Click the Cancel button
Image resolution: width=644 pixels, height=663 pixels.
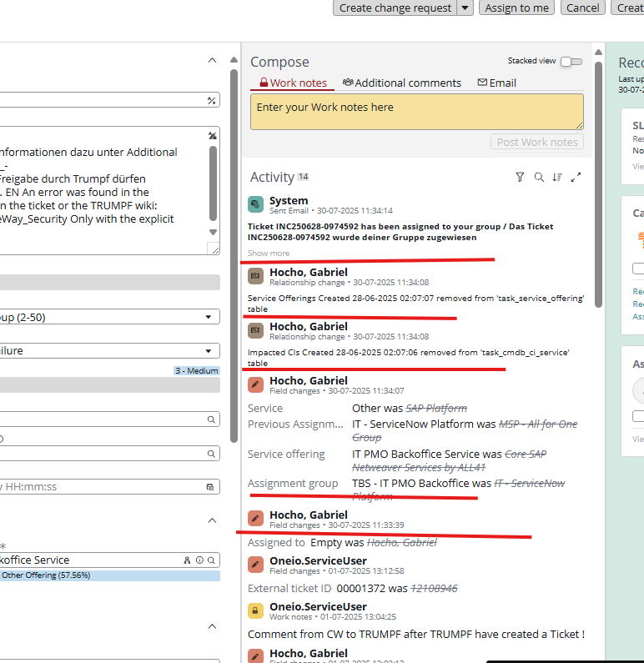tap(583, 8)
